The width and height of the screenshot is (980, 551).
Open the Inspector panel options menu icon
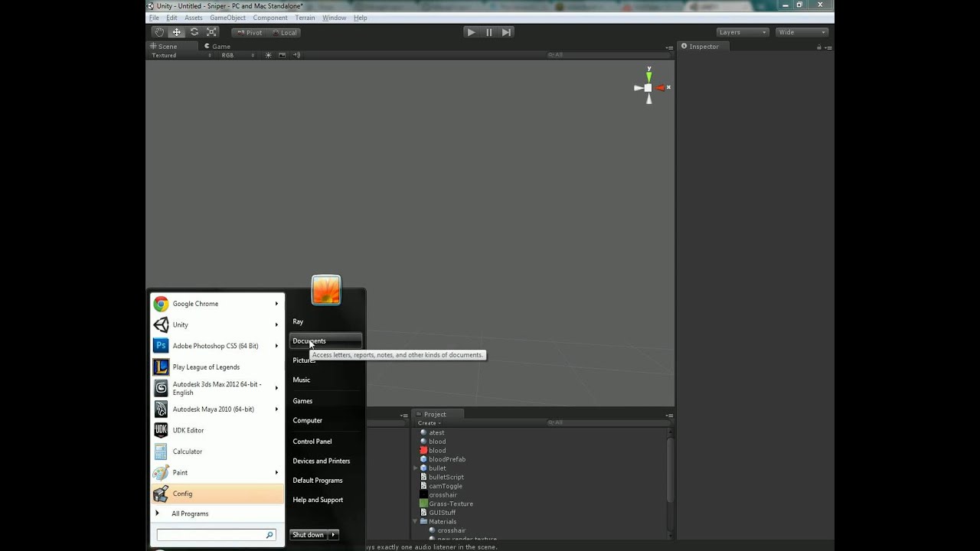coord(828,47)
